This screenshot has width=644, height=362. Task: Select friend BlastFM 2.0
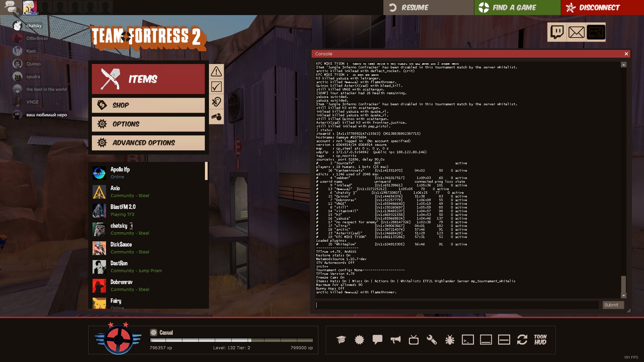pyautogui.click(x=148, y=210)
